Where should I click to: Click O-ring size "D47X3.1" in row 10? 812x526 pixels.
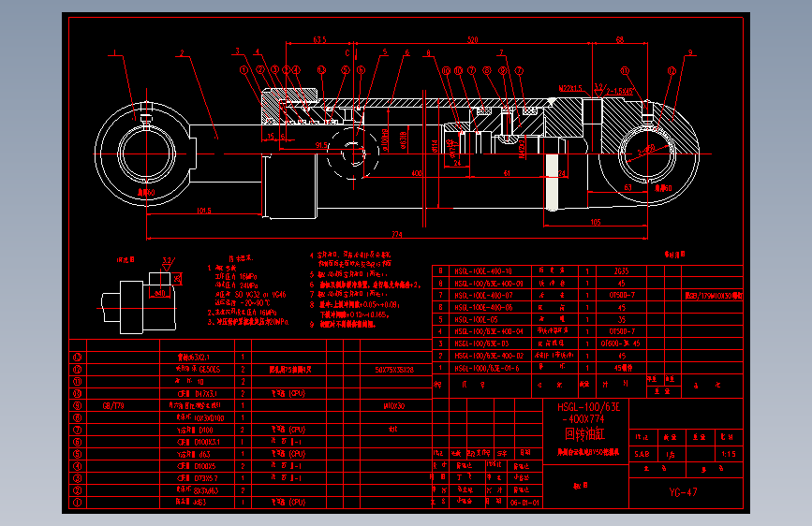(206, 393)
